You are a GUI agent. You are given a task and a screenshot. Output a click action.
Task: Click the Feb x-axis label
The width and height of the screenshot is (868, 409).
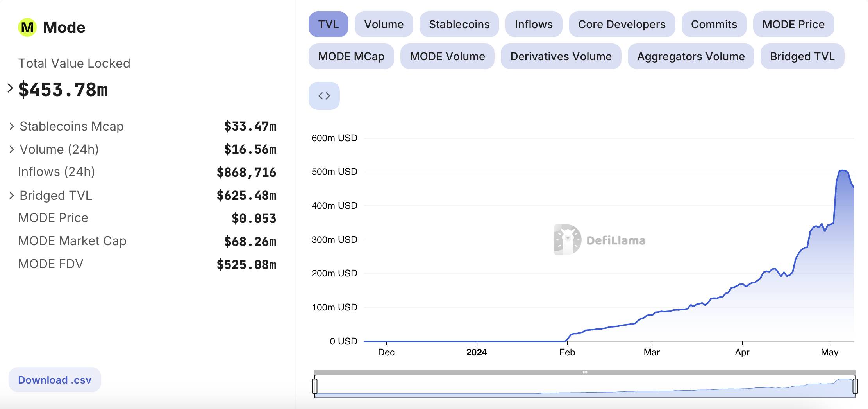(567, 352)
